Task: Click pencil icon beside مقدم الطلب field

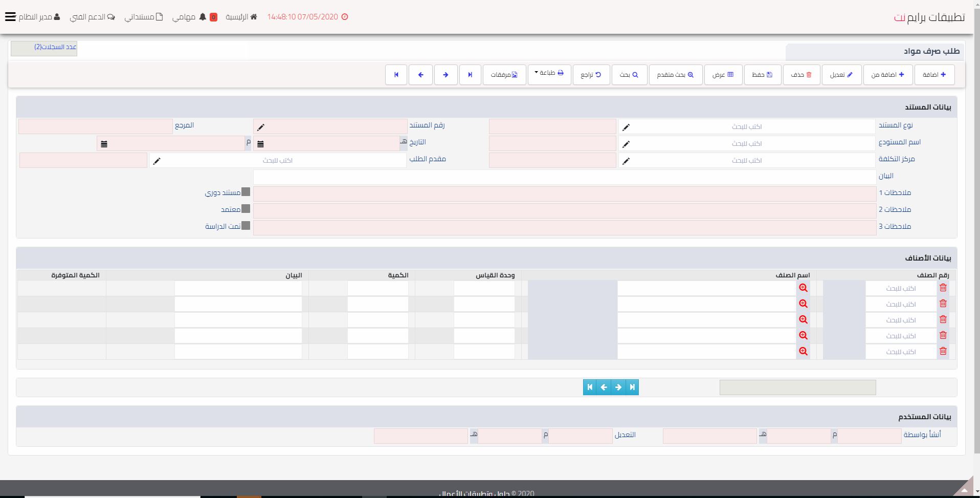Action: point(157,161)
